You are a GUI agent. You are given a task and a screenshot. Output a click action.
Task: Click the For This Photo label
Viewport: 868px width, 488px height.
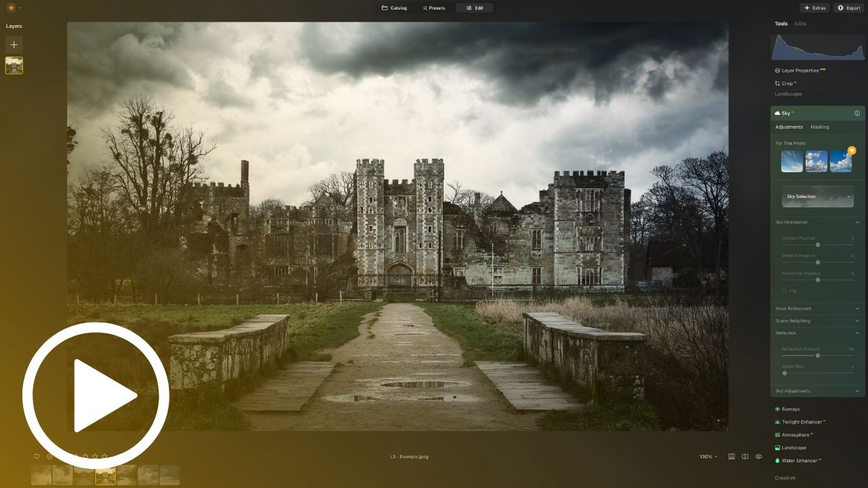coord(791,144)
